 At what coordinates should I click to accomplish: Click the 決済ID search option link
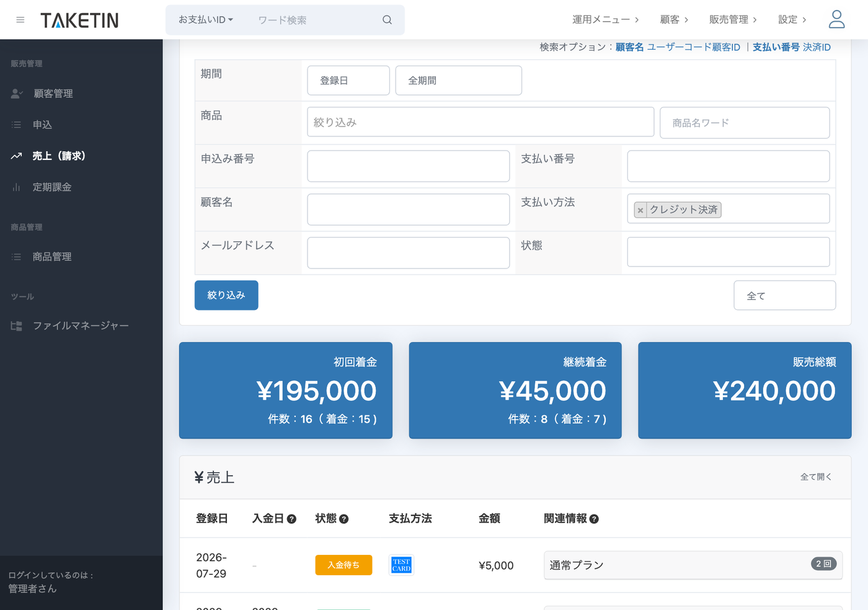click(x=817, y=47)
